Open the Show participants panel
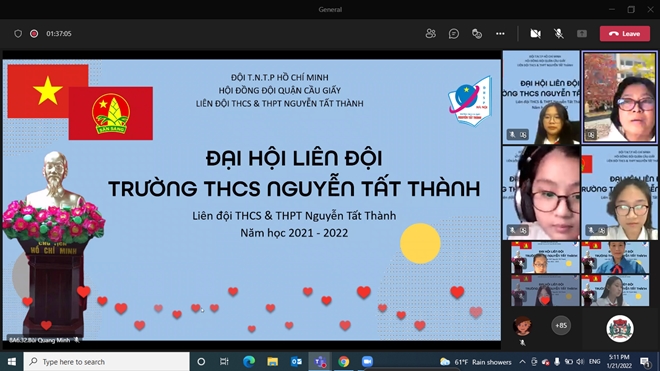Viewport: 660px width, 371px height. pyautogui.click(x=430, y=33)
